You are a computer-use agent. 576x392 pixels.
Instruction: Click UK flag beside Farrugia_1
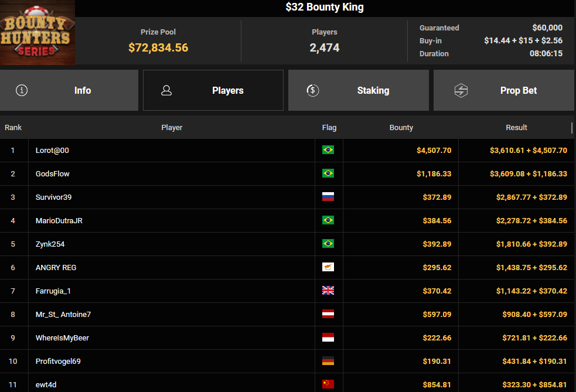tap(328, 291)
